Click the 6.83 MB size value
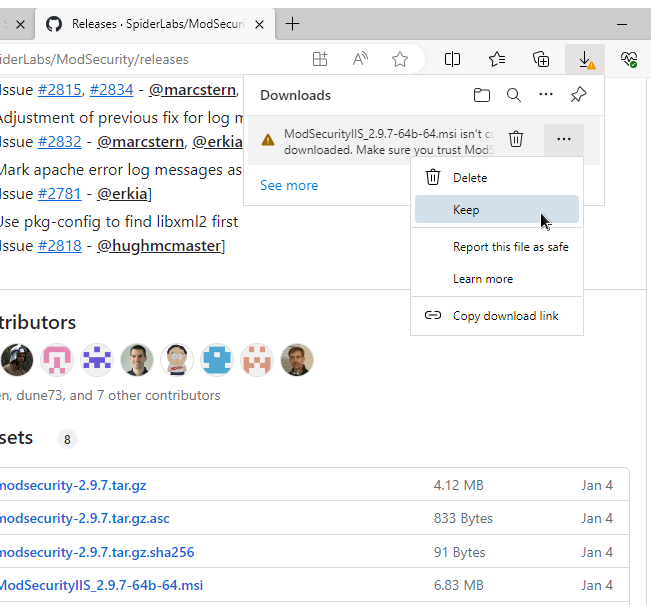The width and height of the screenshot is (651, 605). click(458, 585)
